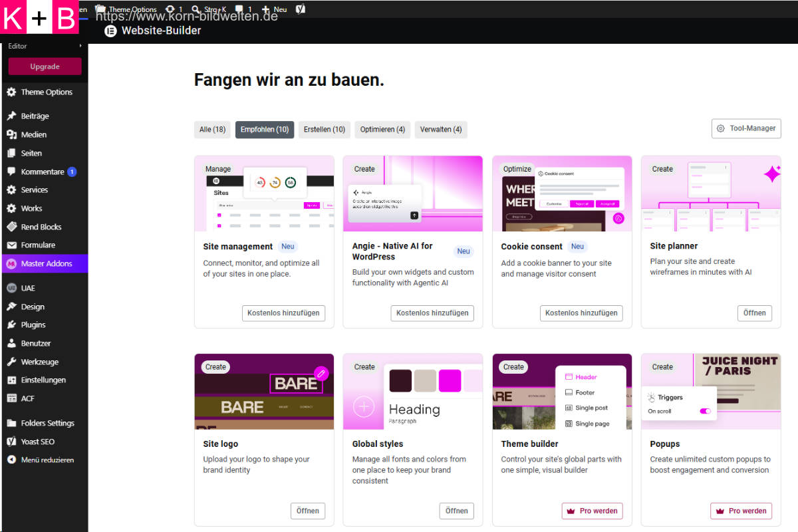Open Plugins plug icon in sidebar
Image resolution: width=798 pixels, height=532 pixels.
click(11, 325)
